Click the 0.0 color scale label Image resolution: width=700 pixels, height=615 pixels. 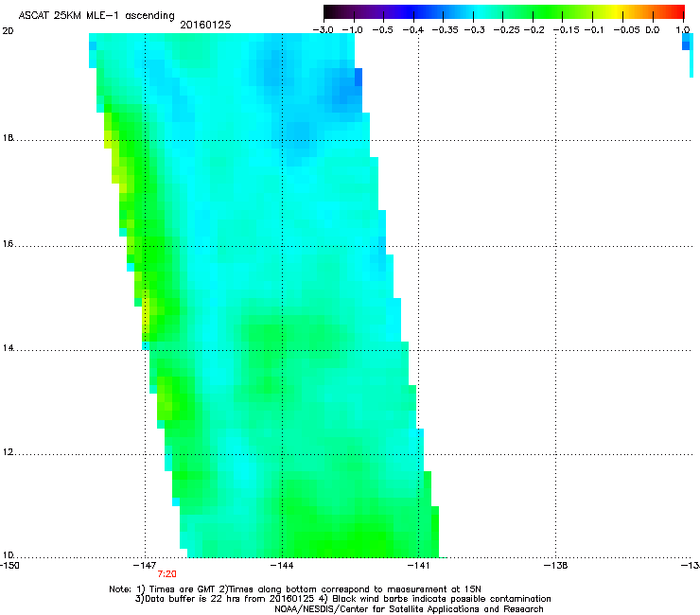(x=653, y=30)
